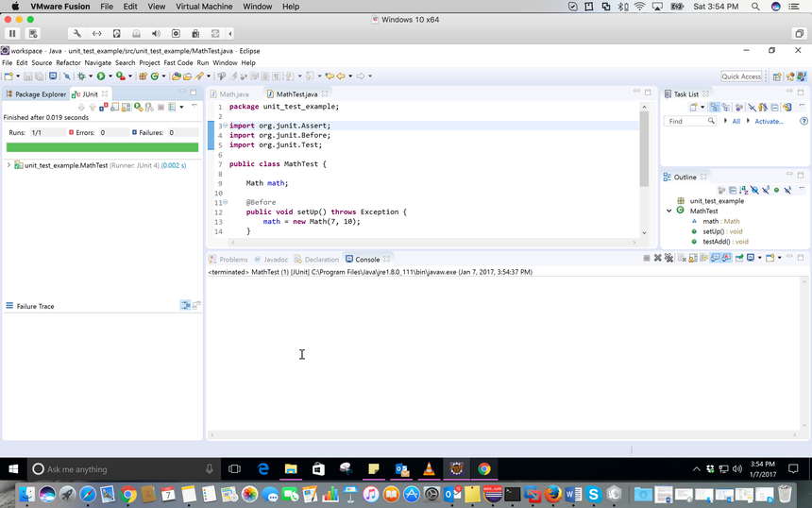Click the Debug bug icon in toolbar

coord(81,76)
